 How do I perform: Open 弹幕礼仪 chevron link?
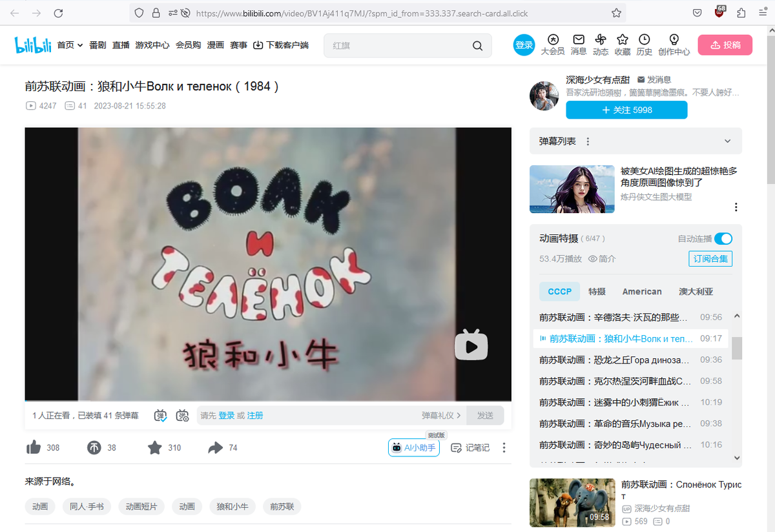442,416
